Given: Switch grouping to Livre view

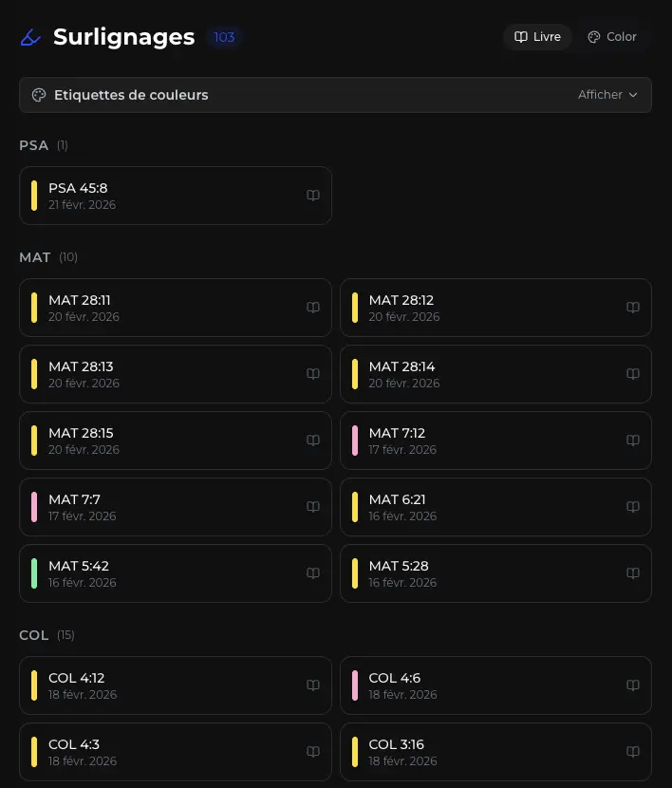Looking at the screenshot, I should pos(537,37).
